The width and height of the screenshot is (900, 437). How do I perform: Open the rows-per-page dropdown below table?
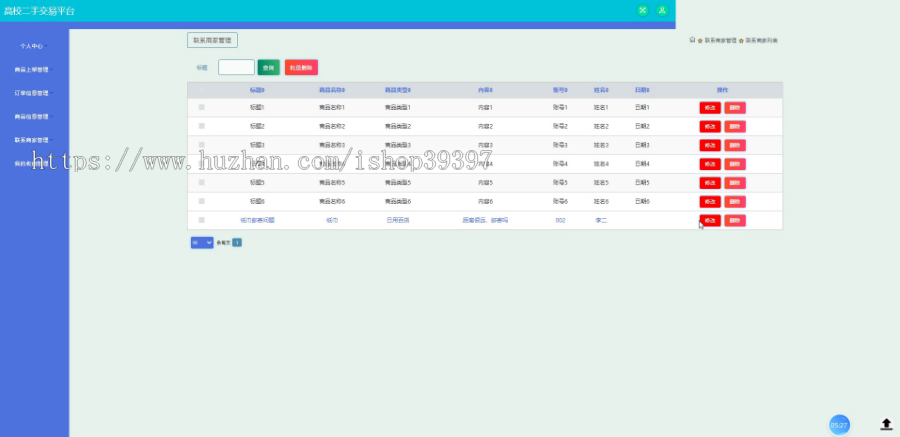tap(202, 243)
